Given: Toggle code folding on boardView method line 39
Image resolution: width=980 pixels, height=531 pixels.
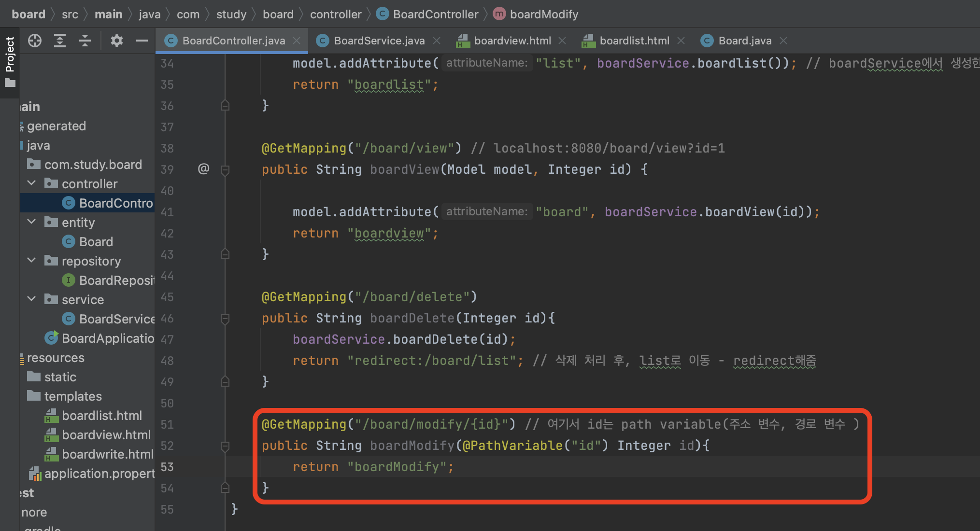Looking at the screenshot, I should pyautogui.click(x=225, y=169).
